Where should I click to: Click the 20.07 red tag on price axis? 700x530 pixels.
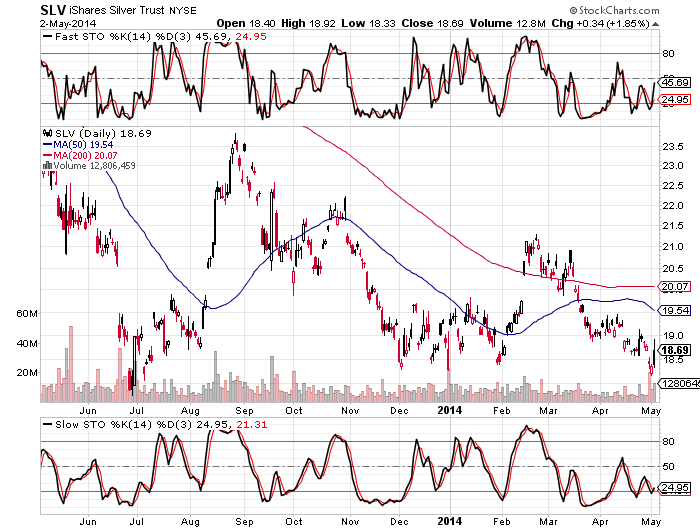coord(675,287)
